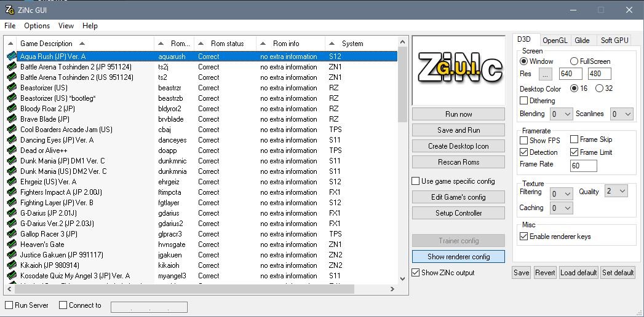
Task: Click the ROM icon beside Gallop Racer 3 (JP)
Action: tap(12, 234)
